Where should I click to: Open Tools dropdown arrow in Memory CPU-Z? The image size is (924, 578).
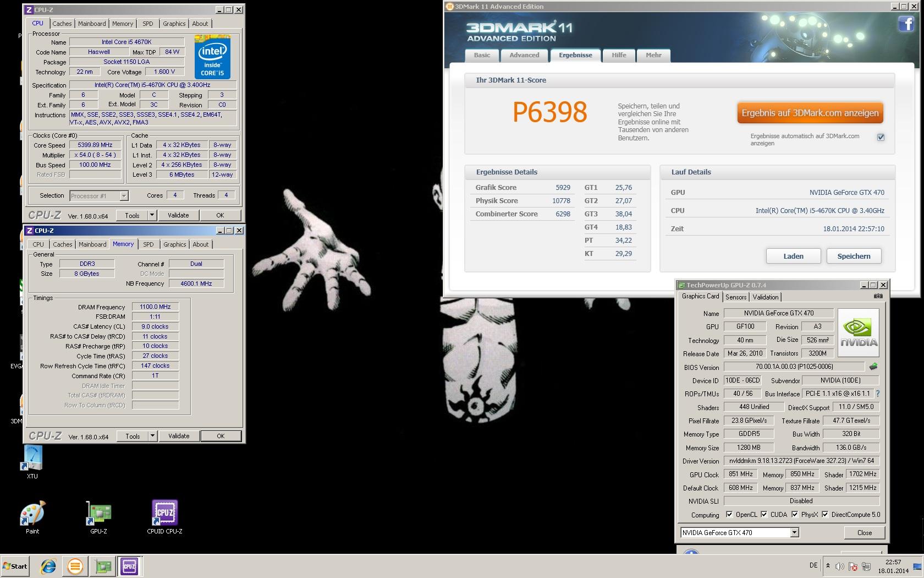coord(152,436)
